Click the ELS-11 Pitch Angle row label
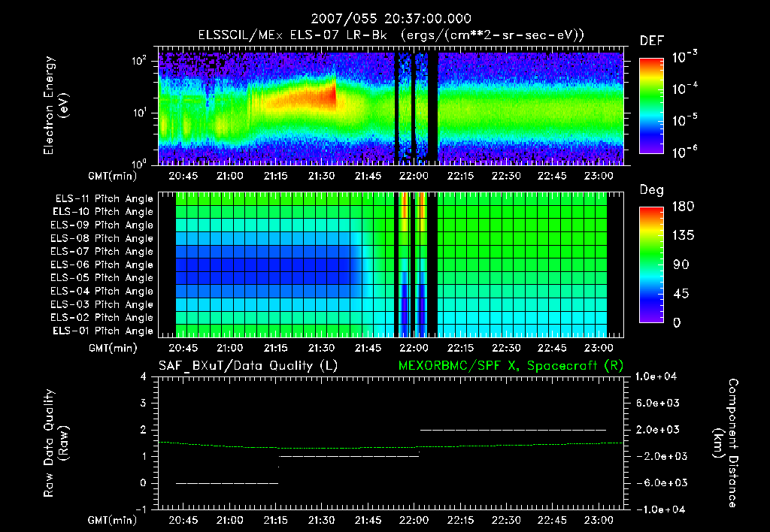770x532 pixels. [x=104, y=199]
